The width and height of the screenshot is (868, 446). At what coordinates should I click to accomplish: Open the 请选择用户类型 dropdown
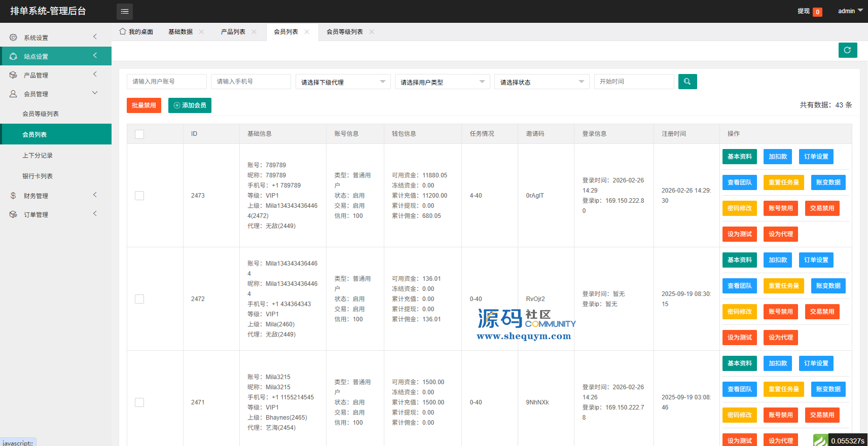click(x=442, y=82)
